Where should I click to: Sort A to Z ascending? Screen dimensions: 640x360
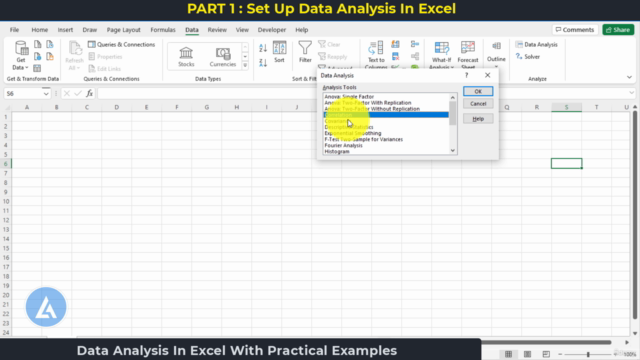coord(263,48)
